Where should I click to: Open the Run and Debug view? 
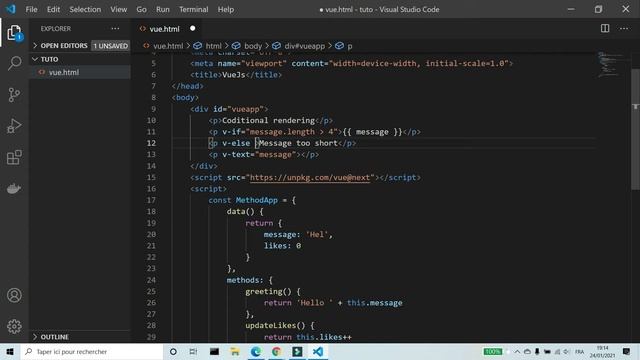point(14,126)
